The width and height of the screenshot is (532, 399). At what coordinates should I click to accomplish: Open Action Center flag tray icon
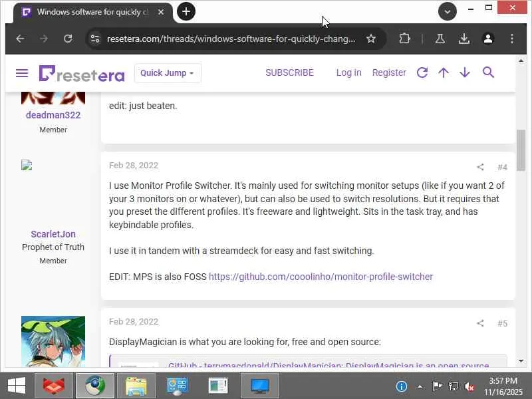[437, 386]
